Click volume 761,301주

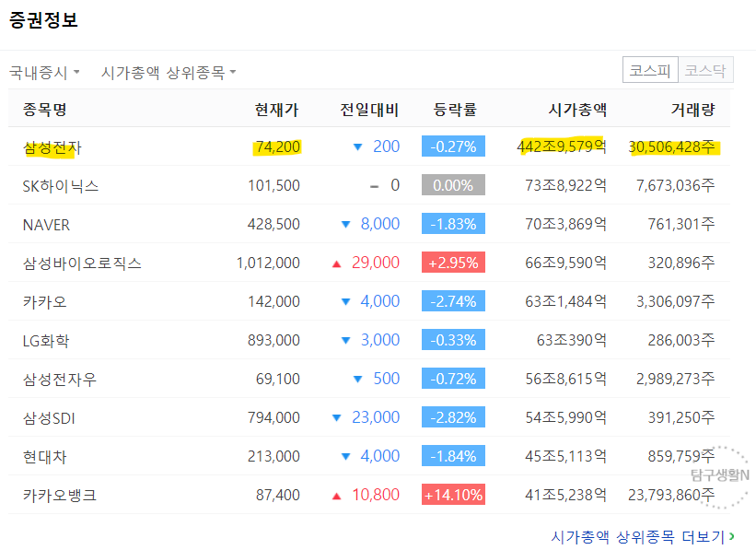(x=681, y=224)
